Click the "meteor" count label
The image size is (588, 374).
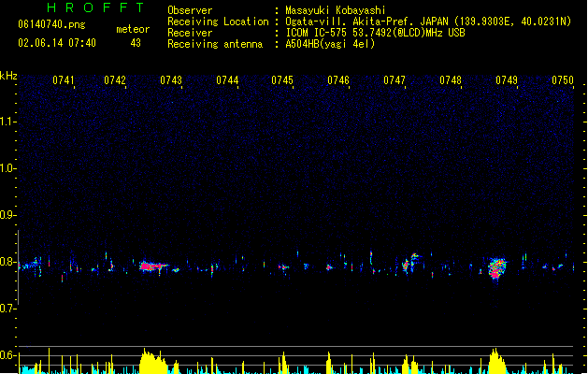[133, 29]
